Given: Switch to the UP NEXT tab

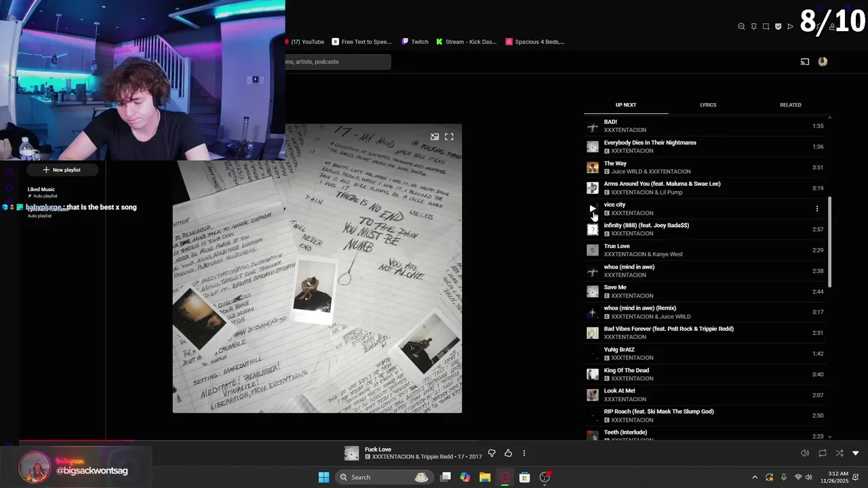Looking at the screenshot, I should coord(626,105).
